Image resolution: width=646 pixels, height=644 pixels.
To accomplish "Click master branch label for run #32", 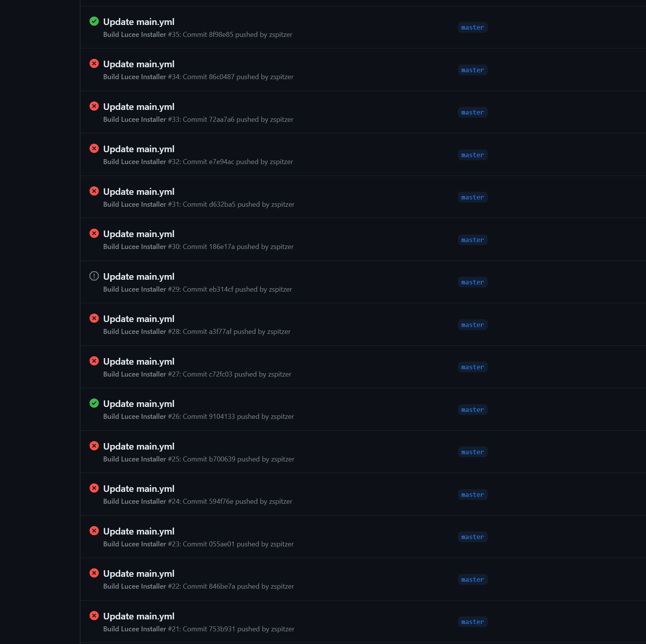I will click(473, 155).
